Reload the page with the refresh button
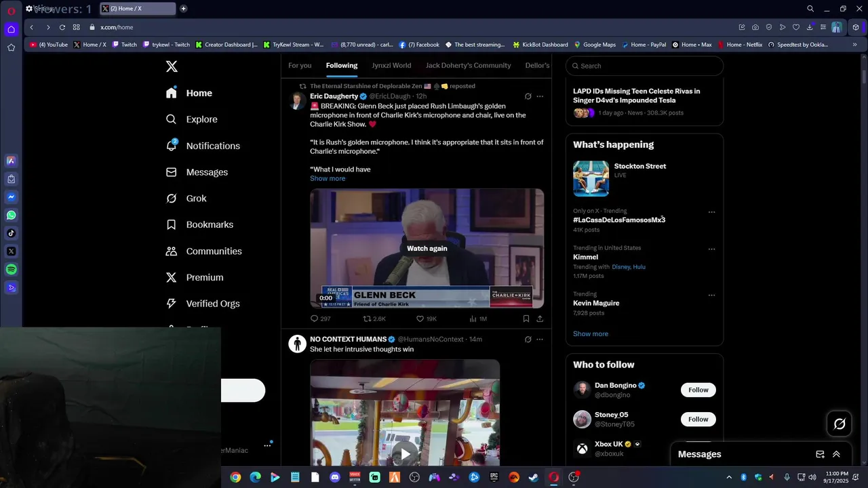868x488 pixels. (62, 27)
